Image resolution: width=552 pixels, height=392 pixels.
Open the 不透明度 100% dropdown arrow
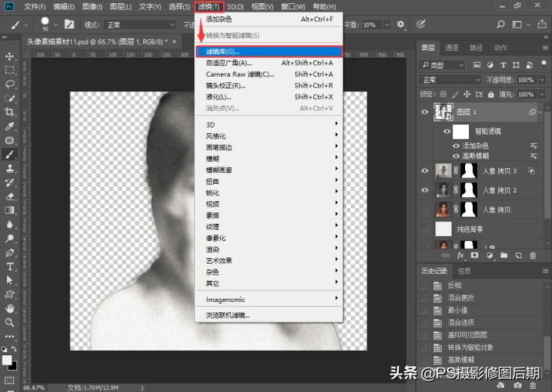[543, 80]
